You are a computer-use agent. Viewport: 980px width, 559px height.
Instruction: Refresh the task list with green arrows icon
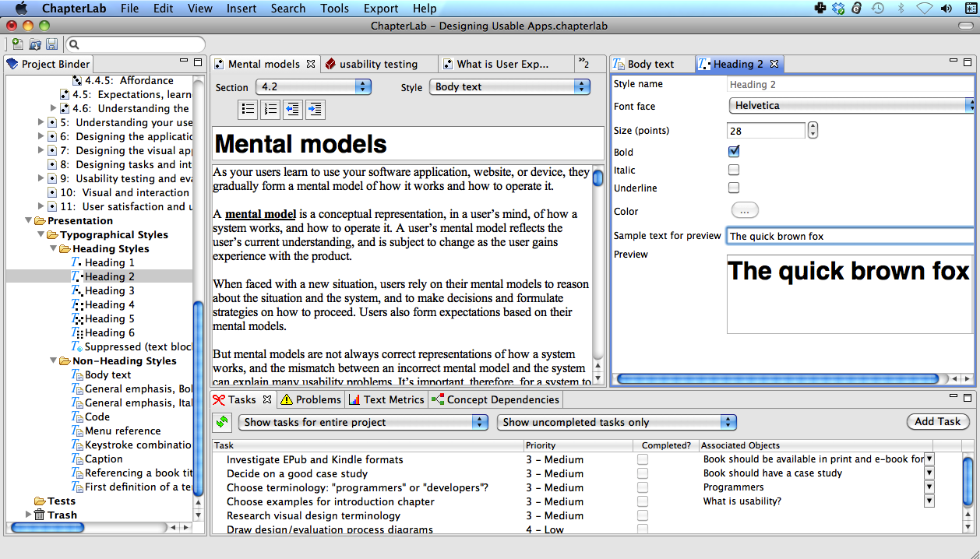click(x=223, y=422)
